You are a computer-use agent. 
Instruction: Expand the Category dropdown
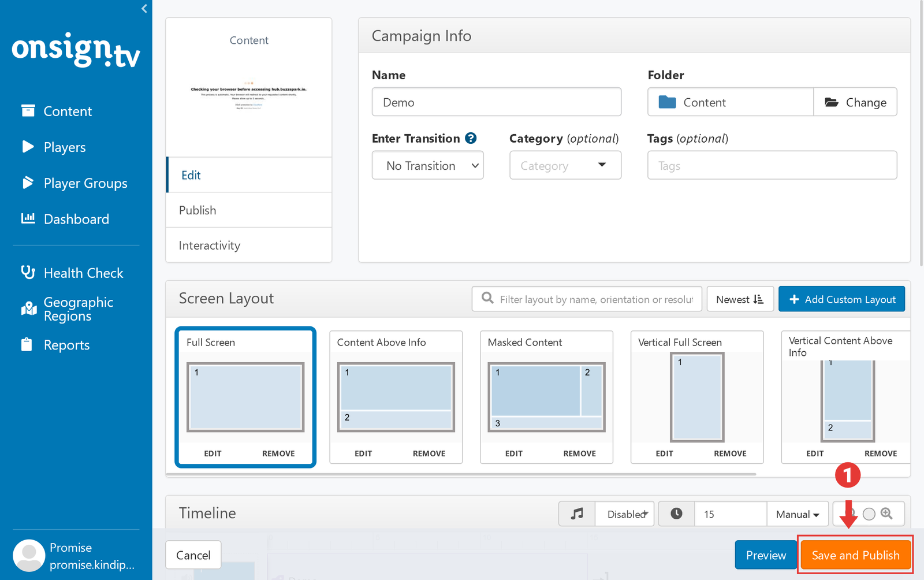pyautogui.click(x=565, y=166)
